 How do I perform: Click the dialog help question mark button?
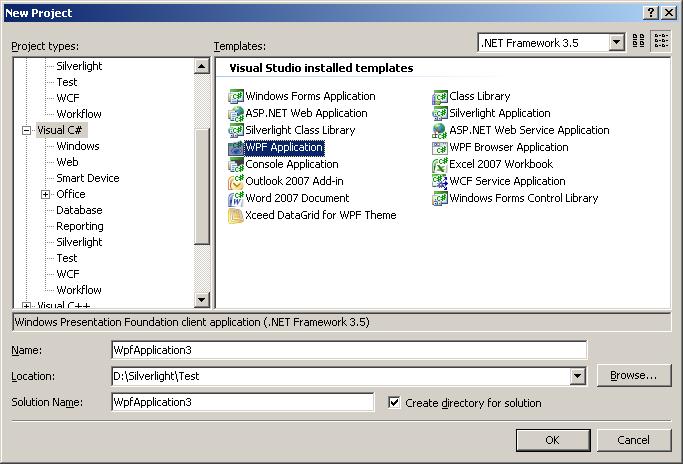click(x=651, y=13)
